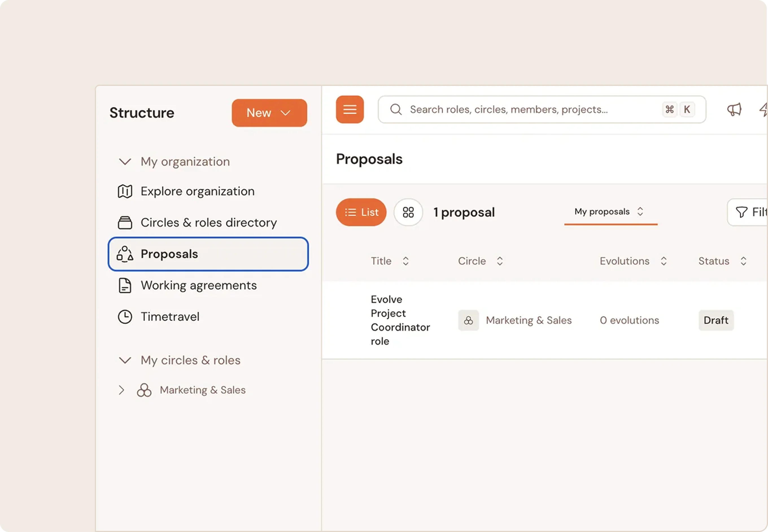Open the New dropdown button
768x532 pixels.
pyautogui.click(x=269, y=113)
